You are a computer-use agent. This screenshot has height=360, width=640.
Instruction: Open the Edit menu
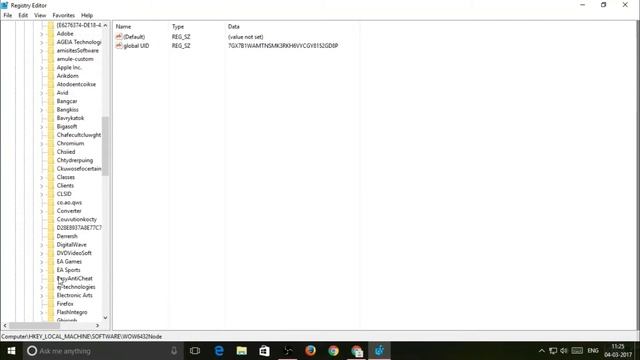[x=23, y=15]
